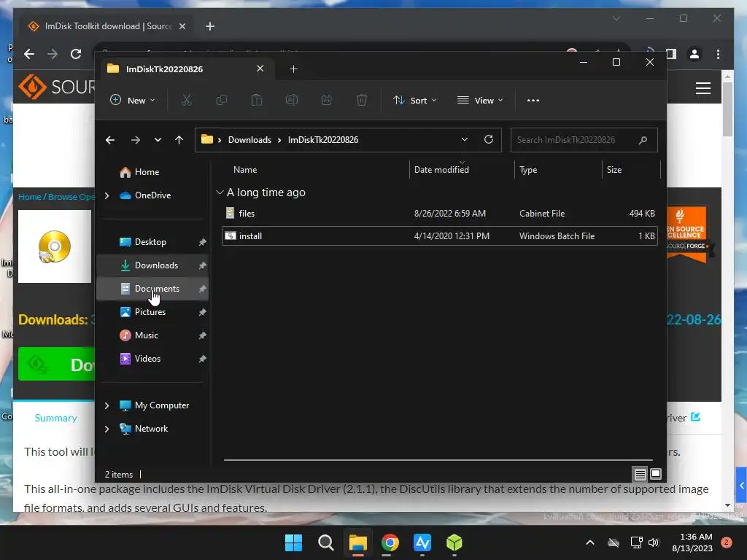Show hidden system tray icons
This screenshot has width=747, height=560.
[x=589, y=542]
